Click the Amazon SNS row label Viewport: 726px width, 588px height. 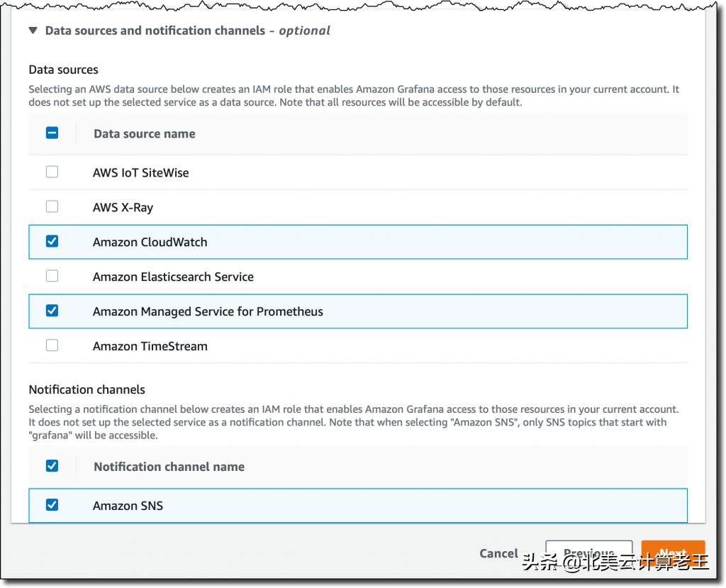(x=128, y=506)
